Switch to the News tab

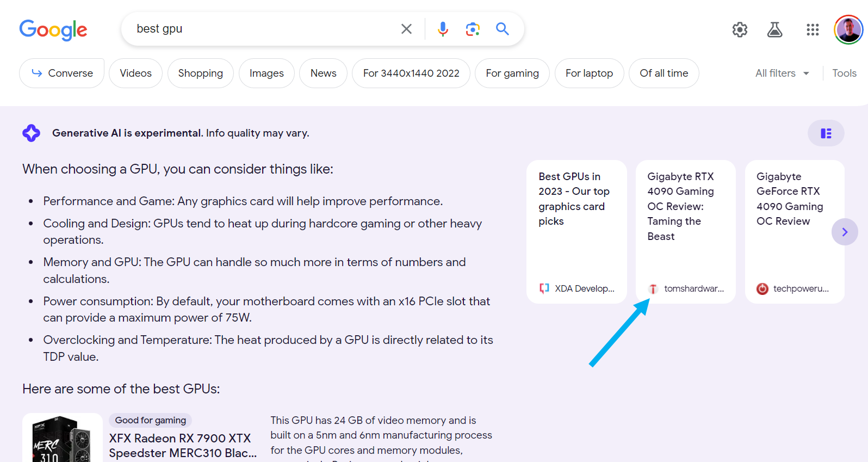coord(324,73)
